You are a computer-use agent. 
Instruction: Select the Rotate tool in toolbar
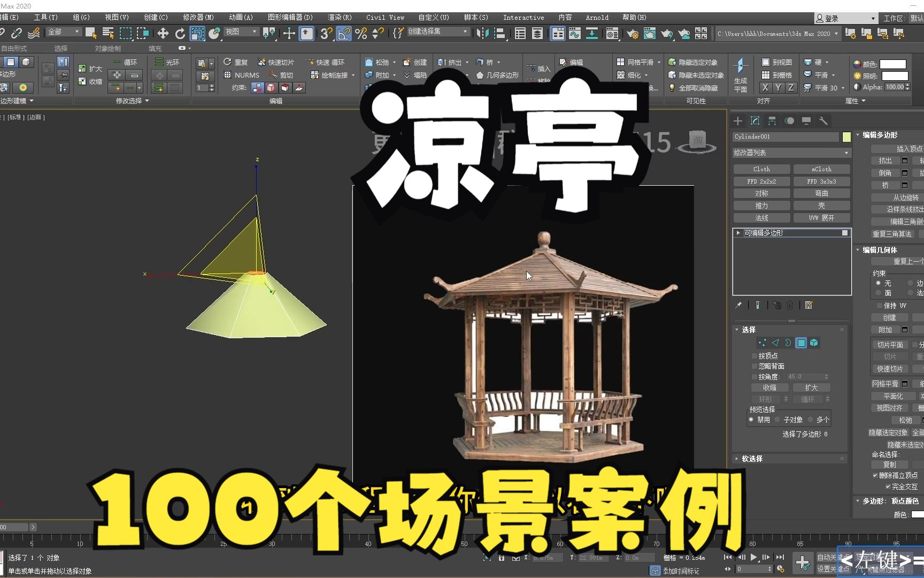coord(180,34)
